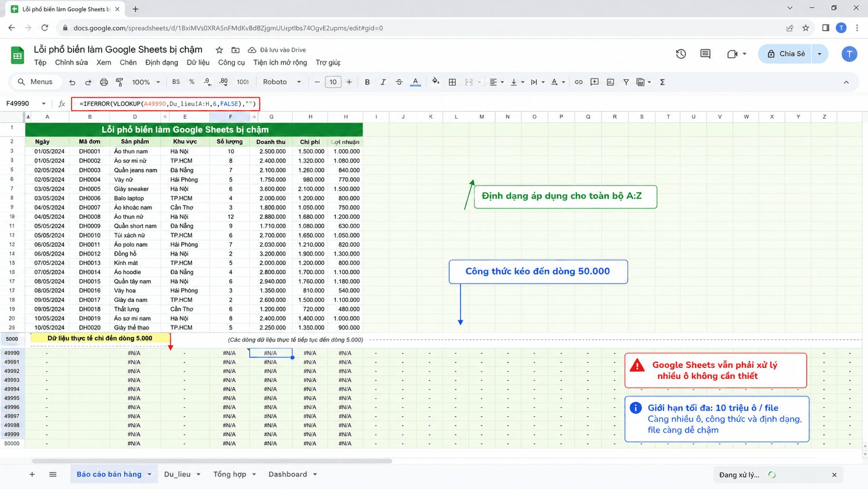Click the merge cells icon

469,82
